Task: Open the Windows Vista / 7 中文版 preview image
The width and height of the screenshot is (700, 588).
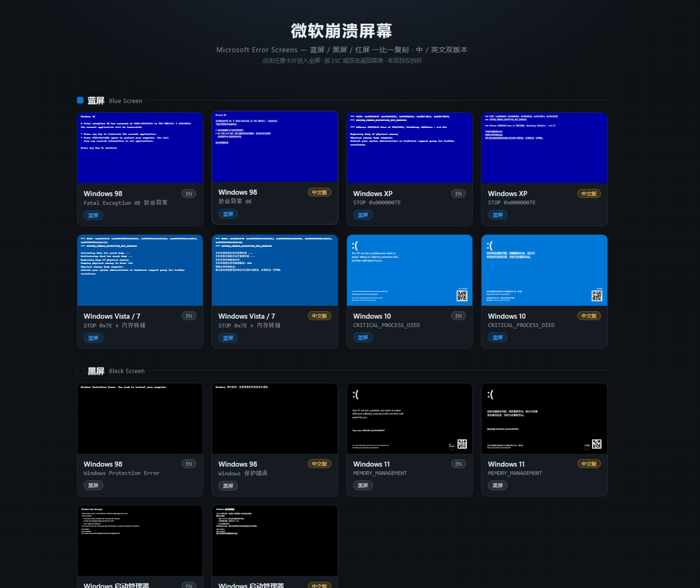Action: 275,270
